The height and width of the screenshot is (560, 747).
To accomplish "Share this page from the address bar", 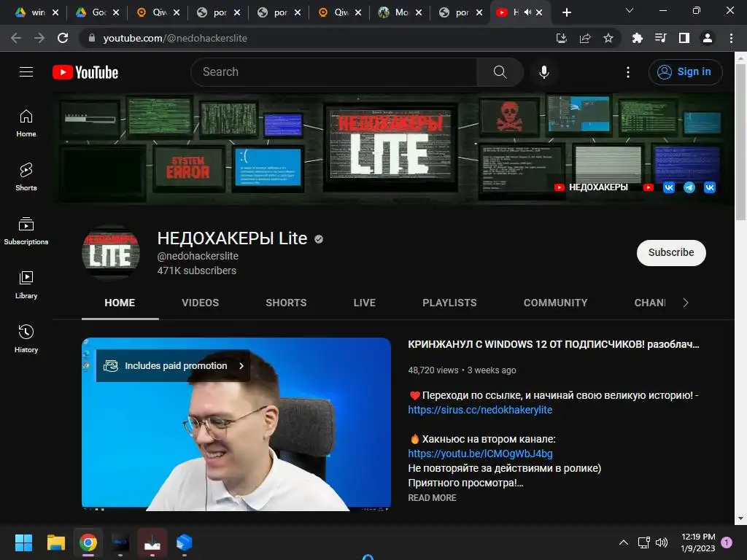I will click(584, 38).
